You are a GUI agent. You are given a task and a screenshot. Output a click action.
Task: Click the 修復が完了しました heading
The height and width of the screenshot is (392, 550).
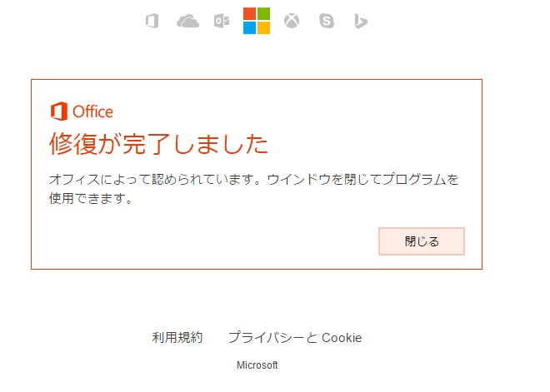tap(158, 144)
